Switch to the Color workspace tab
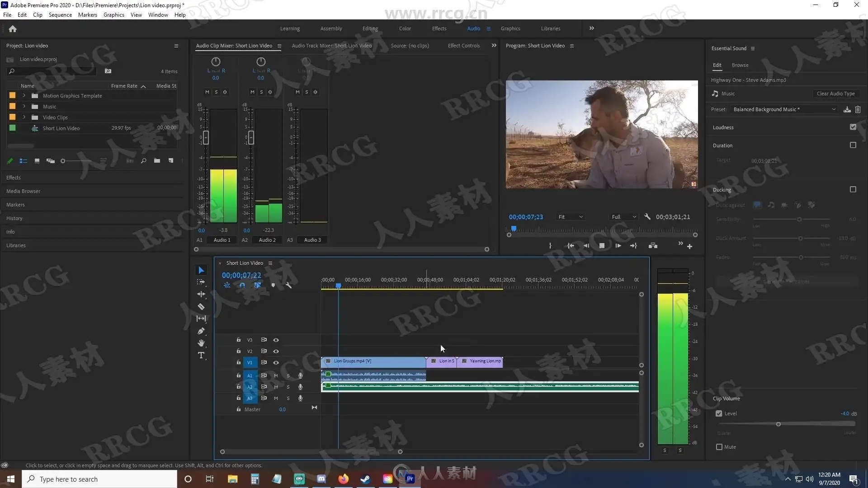 pos(405,28)
